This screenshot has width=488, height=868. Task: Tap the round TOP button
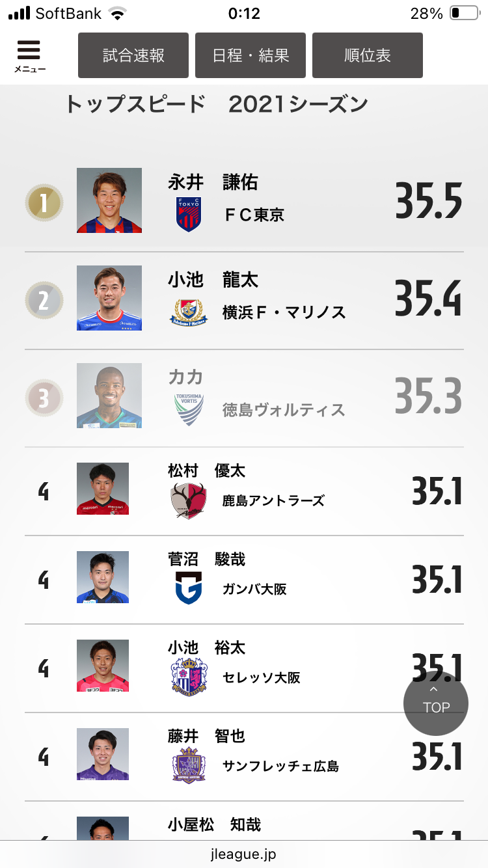tap(436, 703)
